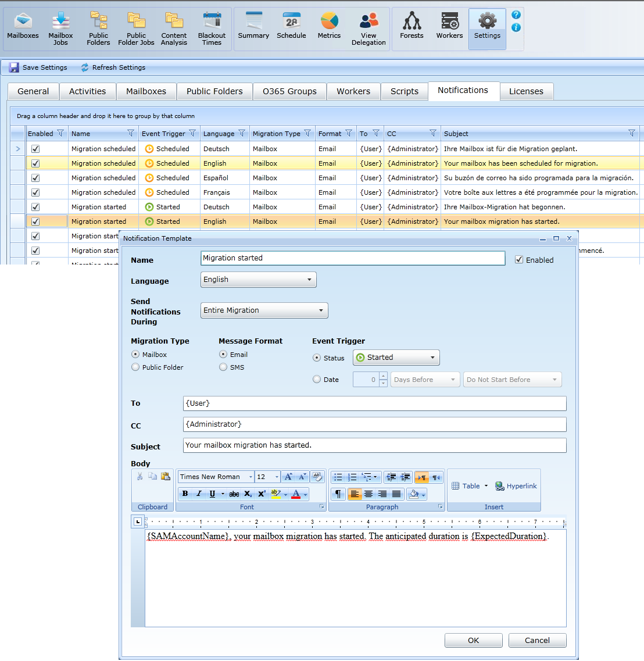
Task: Open the Language dropdown showing English
Action: (x=258, y=280)
